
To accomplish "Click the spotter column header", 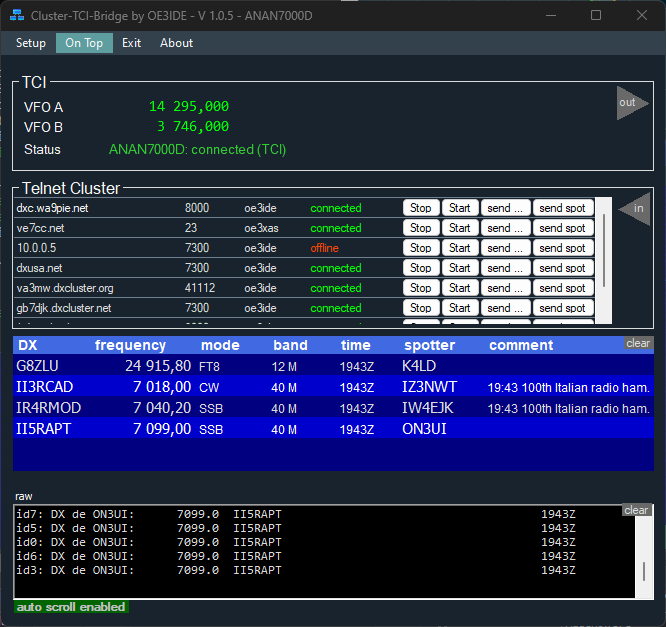I will (429, 345).
